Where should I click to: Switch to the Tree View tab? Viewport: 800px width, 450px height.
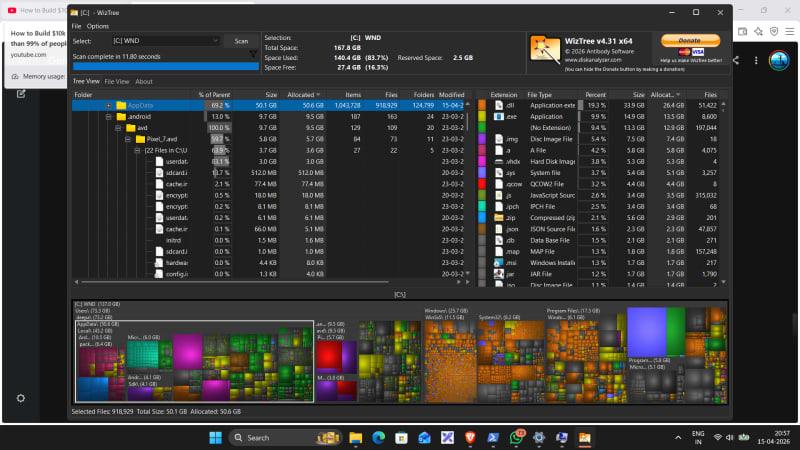pyautogui.click(x=86, y=81)
